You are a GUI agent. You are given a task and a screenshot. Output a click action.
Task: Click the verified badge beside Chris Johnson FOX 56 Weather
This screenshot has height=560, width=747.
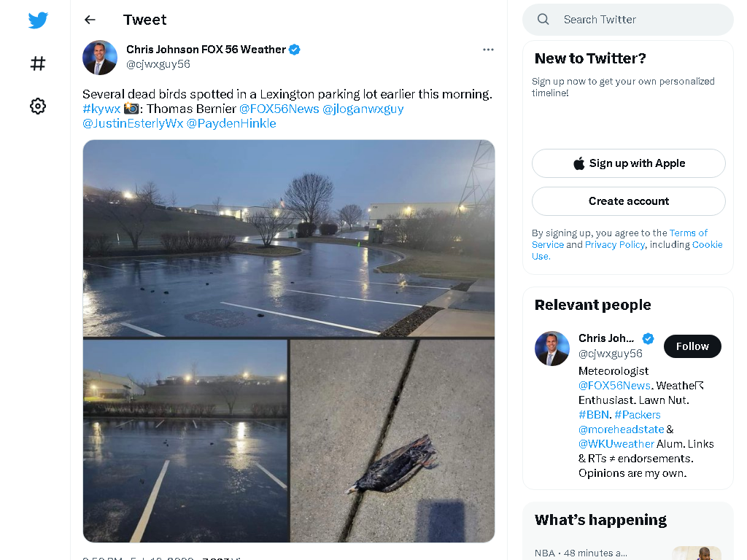295,50
